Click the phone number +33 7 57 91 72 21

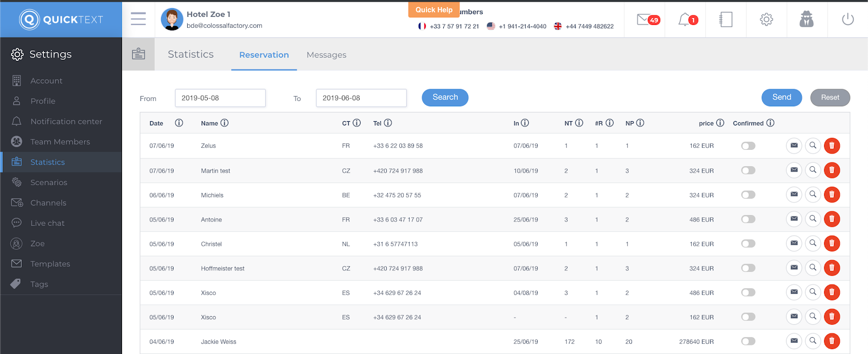(454, 26)
